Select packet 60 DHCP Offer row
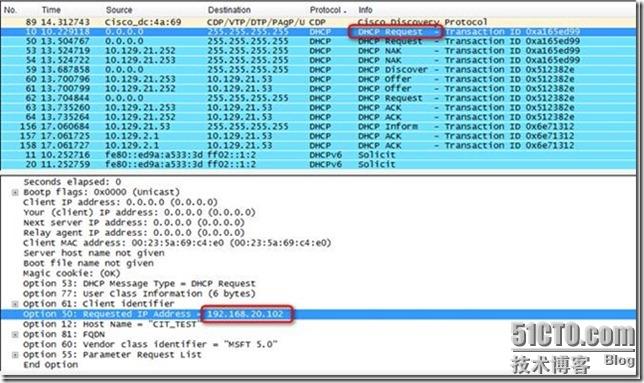Image resolution: width=644 pixels, height=383 pixels. pos(318,79)
